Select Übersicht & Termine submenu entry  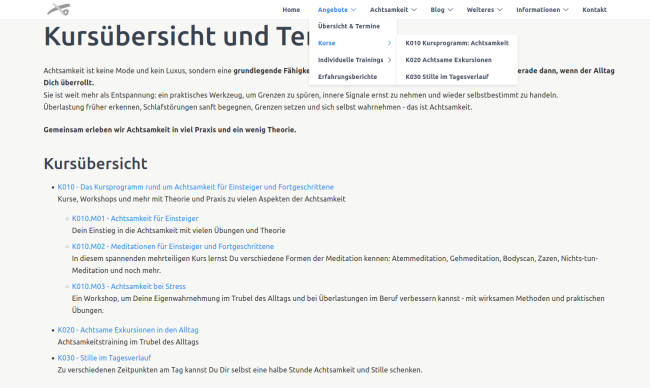[x=349, y=26]
